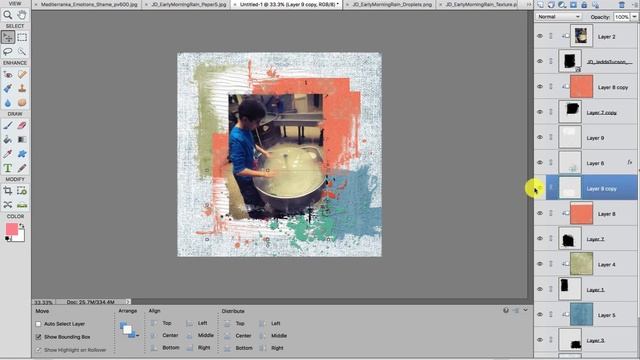
Task: Click Align Left button
Action: tap(197, 323)
